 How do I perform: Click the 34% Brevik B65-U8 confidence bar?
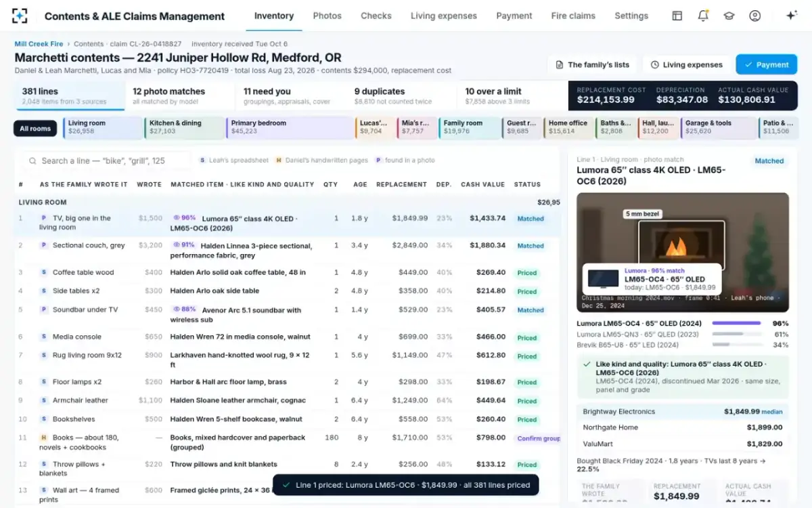point(736,345)
